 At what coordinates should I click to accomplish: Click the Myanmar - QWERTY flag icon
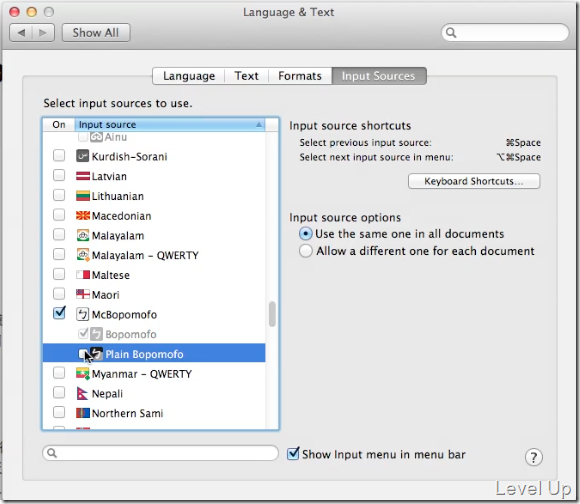coord(83,373)
